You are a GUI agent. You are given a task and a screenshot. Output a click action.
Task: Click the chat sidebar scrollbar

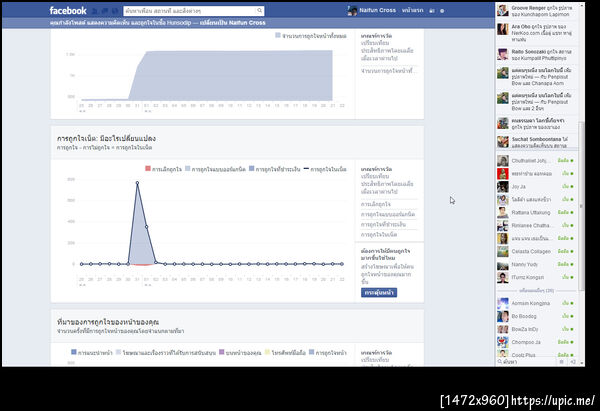(581, 206)
